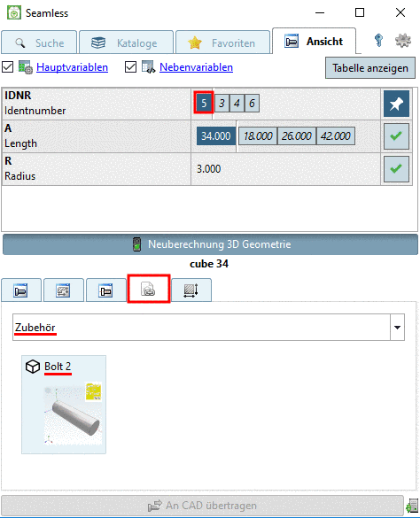Click the green checkmark in the Radius row
Screen dimensions: 420x518
click(396, 169)
